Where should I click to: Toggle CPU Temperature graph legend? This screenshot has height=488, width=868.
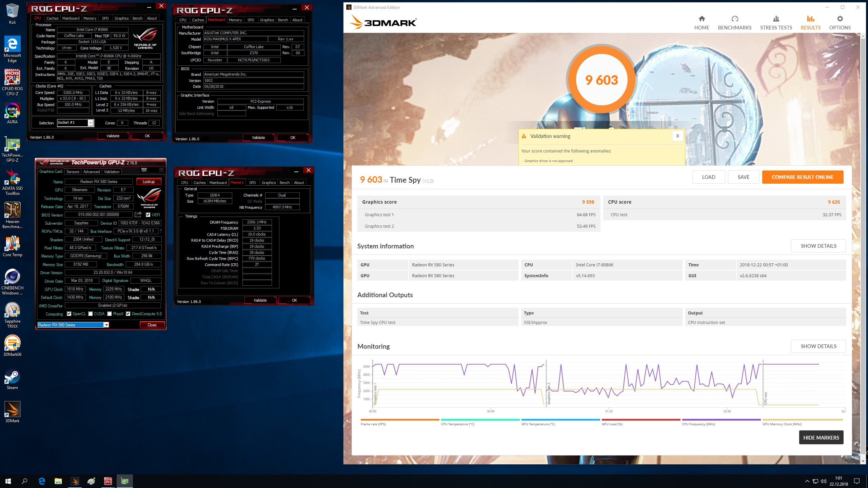(x=480, y=422)
